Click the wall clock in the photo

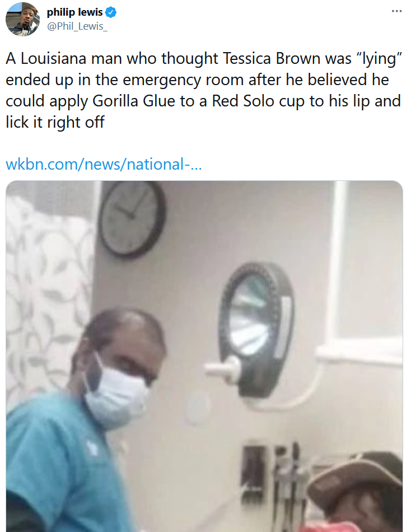pos(132,218)
